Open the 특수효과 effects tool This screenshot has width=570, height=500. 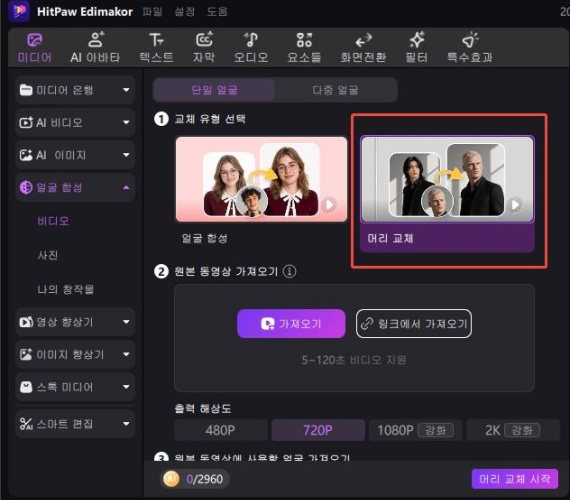470,47
